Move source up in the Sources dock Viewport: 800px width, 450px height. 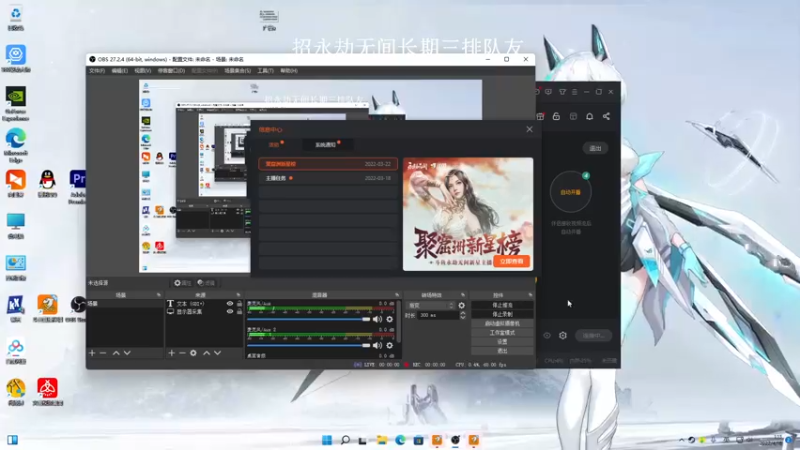(207, 353)
